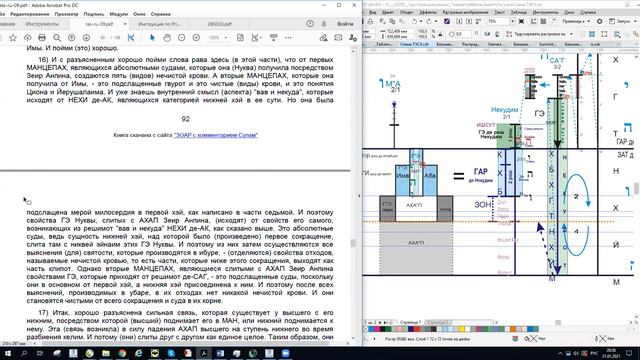Open Растровые изображения menu in CorelDRAW
Screen dimensions: 640x360
tap(465, 13)
